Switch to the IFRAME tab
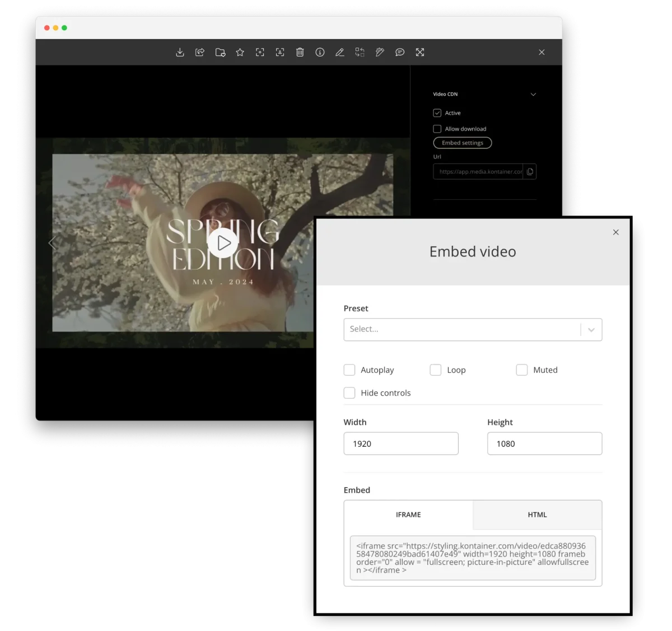 click(x=408, y=515)
